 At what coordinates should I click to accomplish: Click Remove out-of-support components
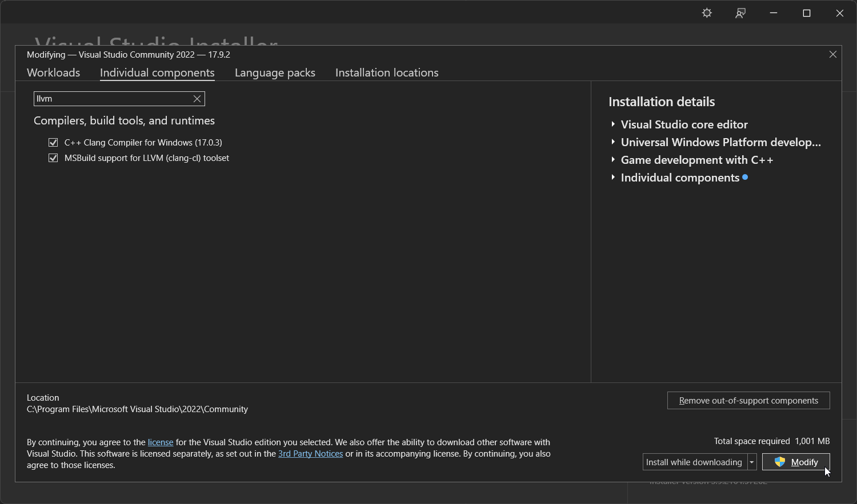click(x=748, y=401)
